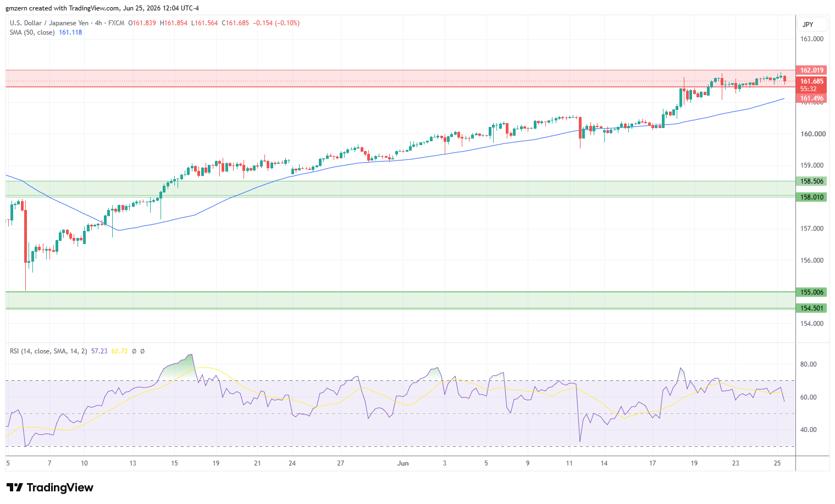The width and height of the screenshot is (835, 504).
Task: Select the current price label 161.685
Action: tap(812, 81)
